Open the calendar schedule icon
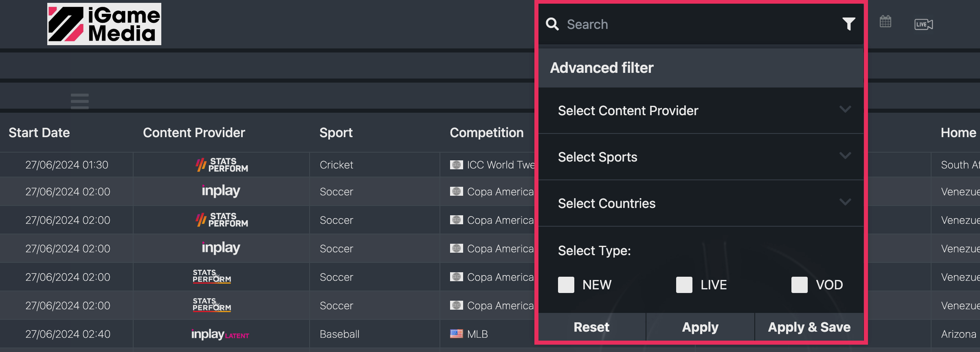Image resolution: width=980 pixels, height=352 pixels. 885,22
